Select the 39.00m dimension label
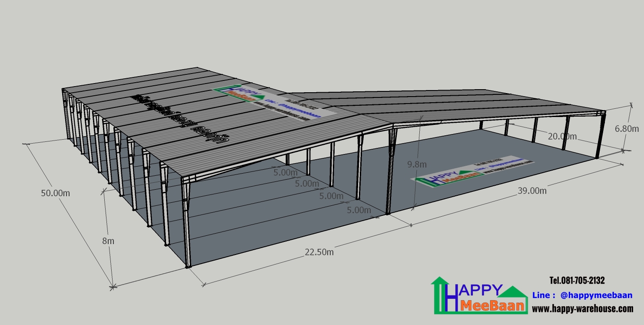This screenshot has width=644, height=325. click(532, 190)
